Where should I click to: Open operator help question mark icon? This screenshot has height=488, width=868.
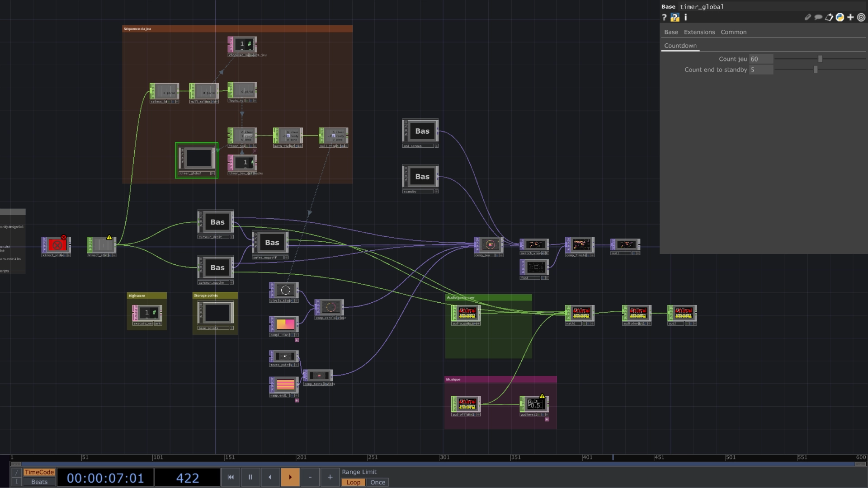[x=664, y=17]
